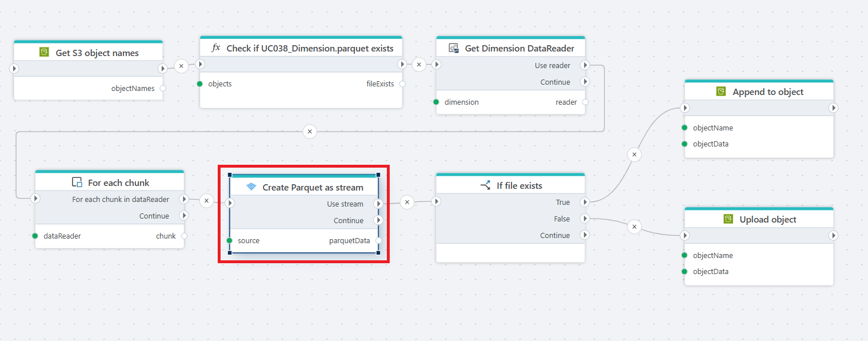Delete the connection between For each chunk and Create Parquet
This screenshot has width=868, height=341.
(x=206, y=201)
